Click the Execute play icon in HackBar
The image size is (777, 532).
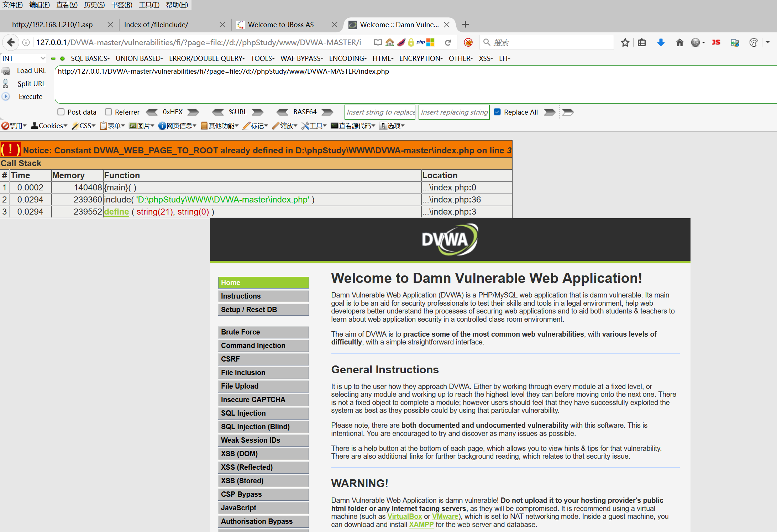tap(6, 96)
